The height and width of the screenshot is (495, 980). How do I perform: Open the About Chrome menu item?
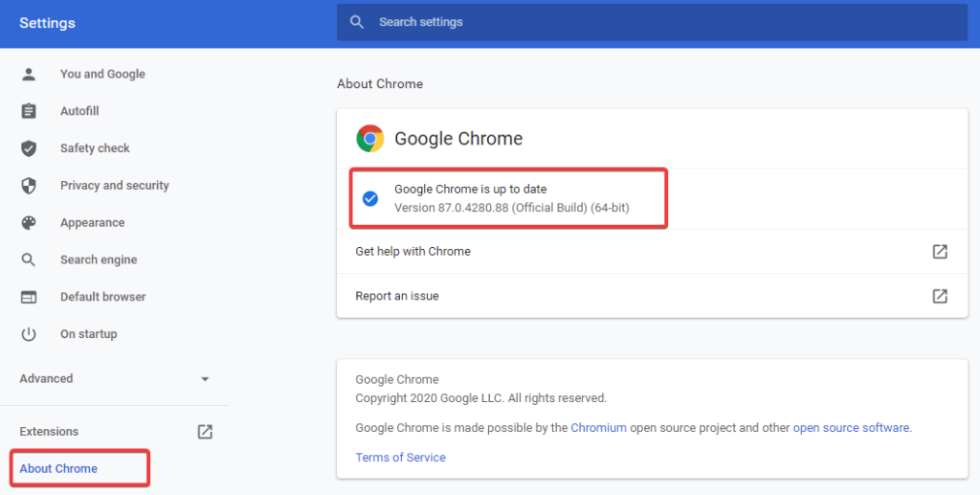58,468
